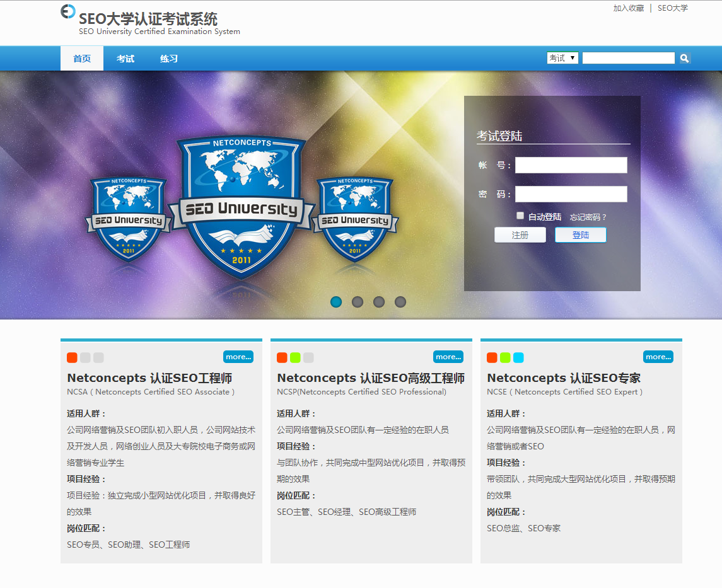
Task: Click the search magnifier icon
Action: pos(684,59)
